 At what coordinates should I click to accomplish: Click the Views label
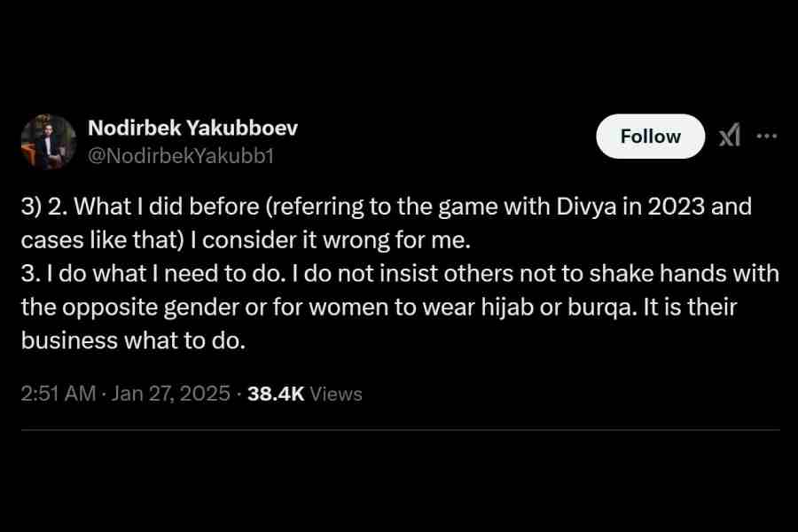coord(336,394)
